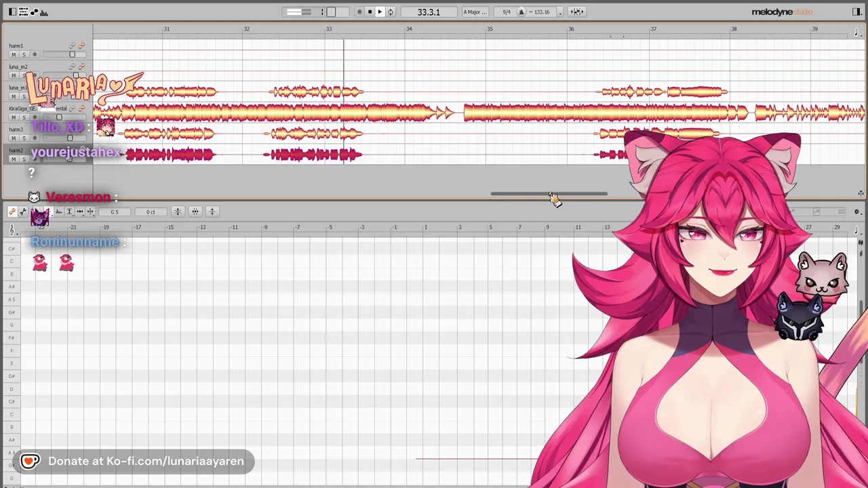Start recording with the record button

(x=359, y=12)
